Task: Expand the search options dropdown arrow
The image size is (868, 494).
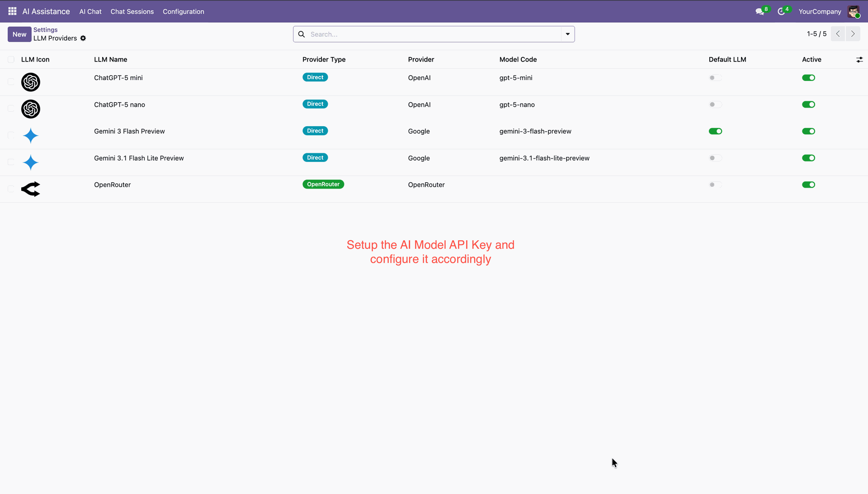Action: coord(568,34)
